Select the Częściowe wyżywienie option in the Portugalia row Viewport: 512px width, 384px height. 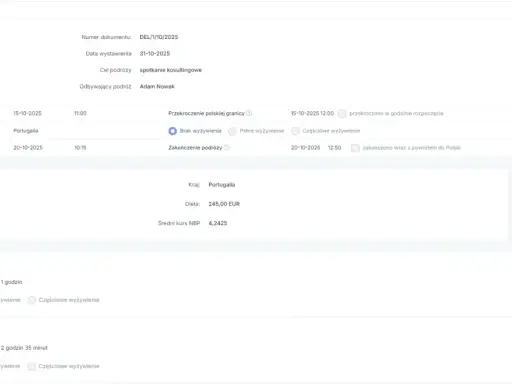(295, 131)
